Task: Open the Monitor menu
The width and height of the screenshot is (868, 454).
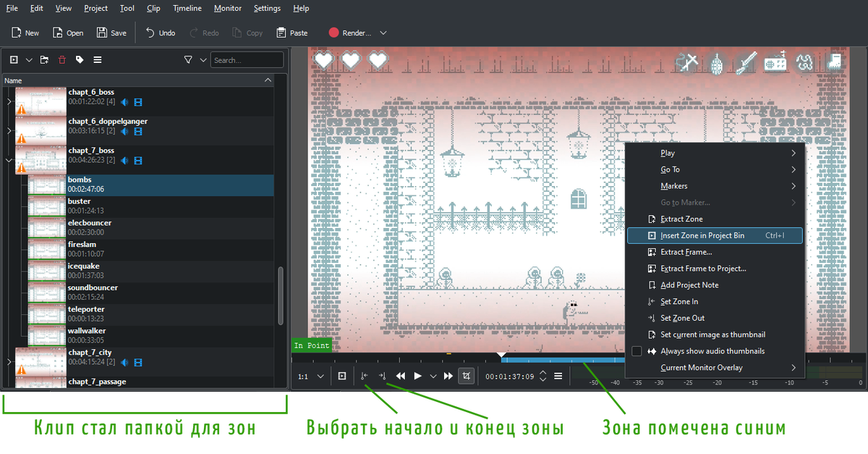Action: [x=228, y=9]
